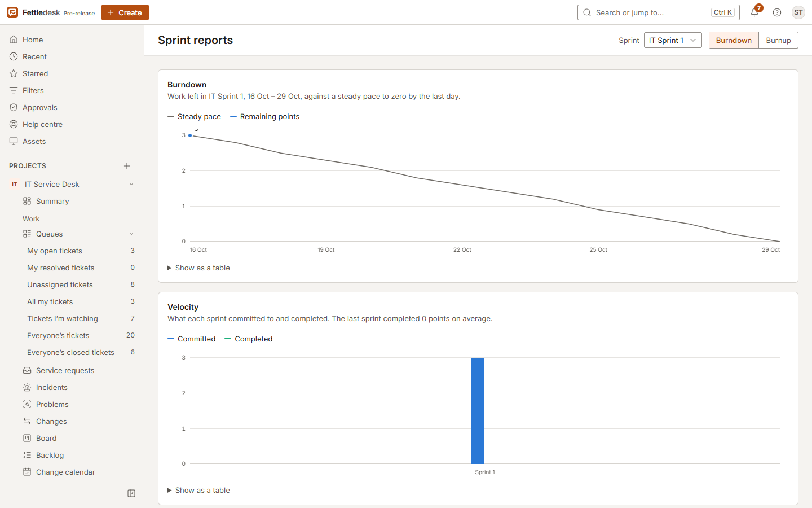Click the Queues list icon
The height and width of the screenshot is (508, 812).
[27, 234]
